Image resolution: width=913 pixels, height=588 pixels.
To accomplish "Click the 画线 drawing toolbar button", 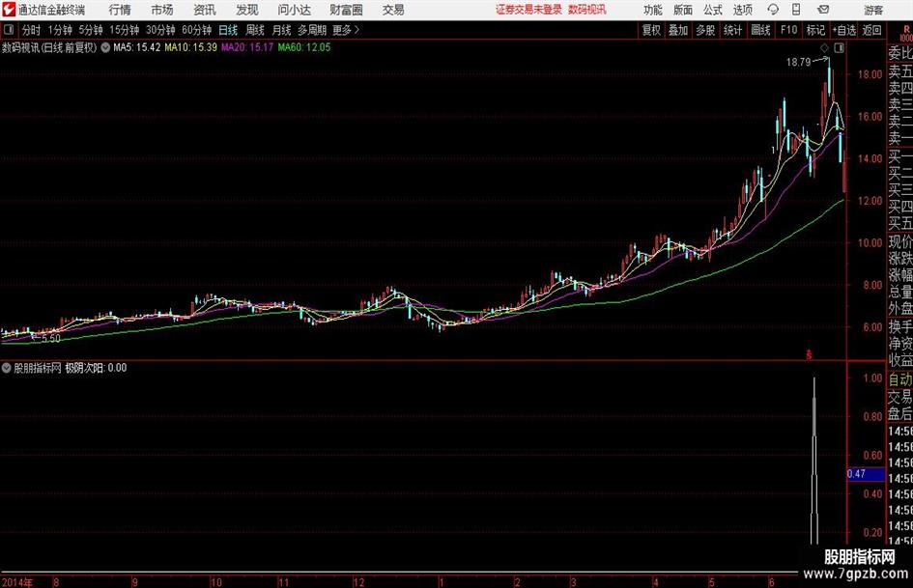I will click(x=761, y=30).
